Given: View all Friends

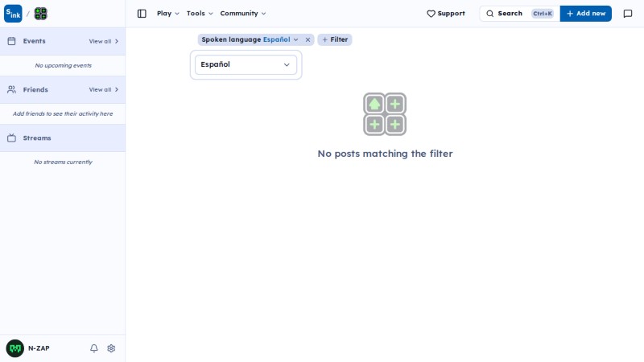Looking at the screenshot, I should 104,89.
